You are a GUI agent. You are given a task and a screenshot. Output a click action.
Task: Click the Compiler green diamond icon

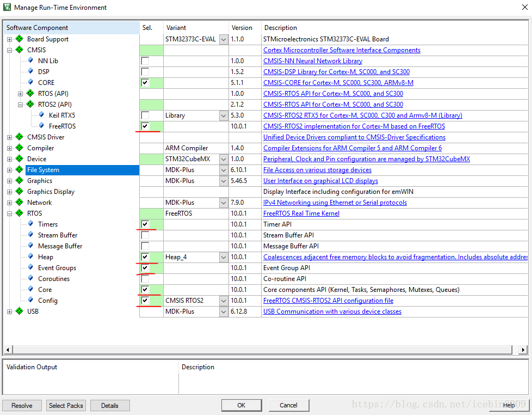[x=20, y=148]
